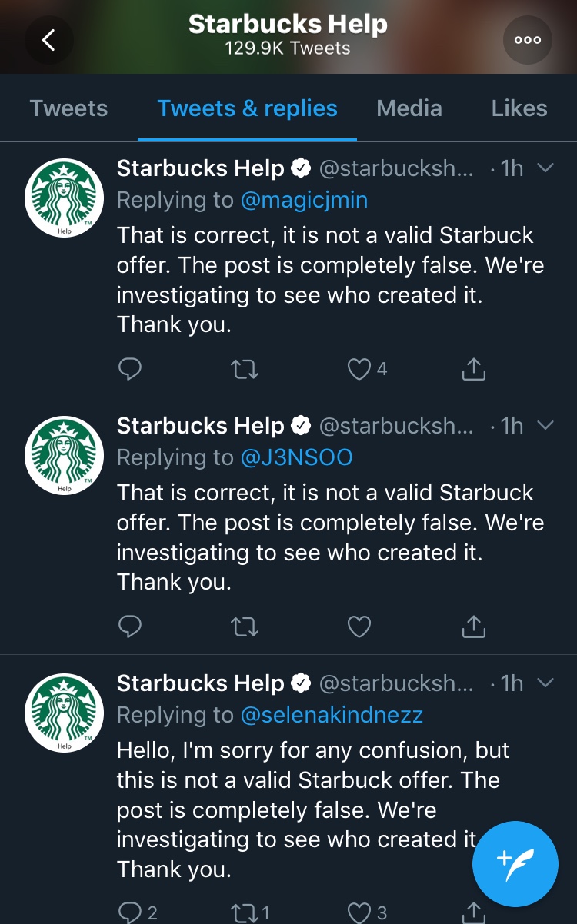The height and width of the screenshot is (924, 577).
Task: Like the tweet replying to @selenakindnezz
Action: [359, 912]
